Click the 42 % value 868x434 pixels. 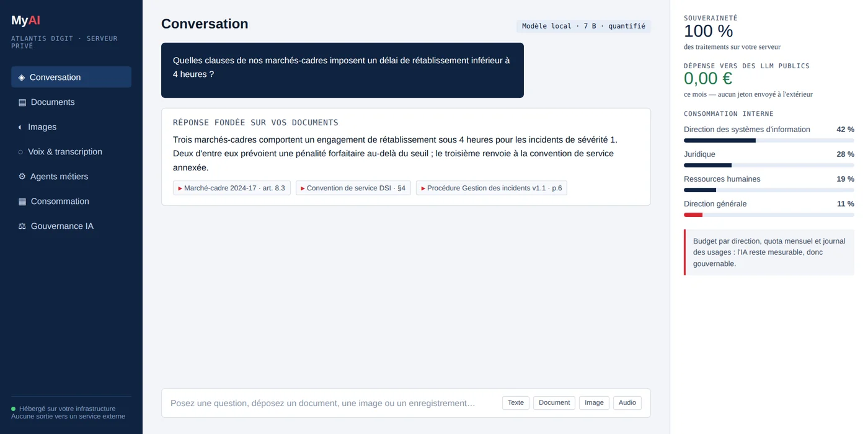[x=845, y=130]
